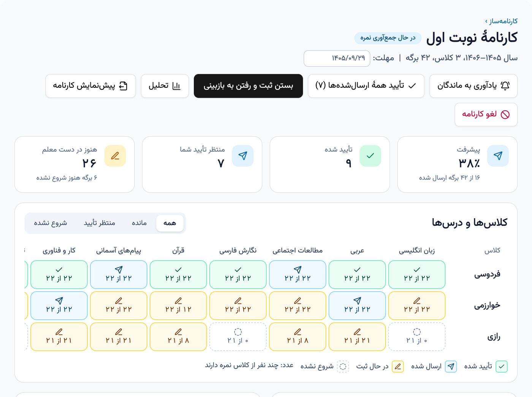Open خوارزمی cell for عربی

(357, 306)
